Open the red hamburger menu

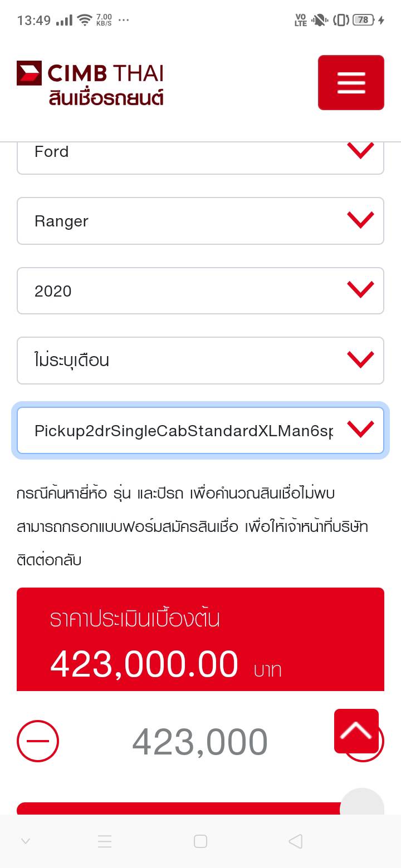point(351,82)
